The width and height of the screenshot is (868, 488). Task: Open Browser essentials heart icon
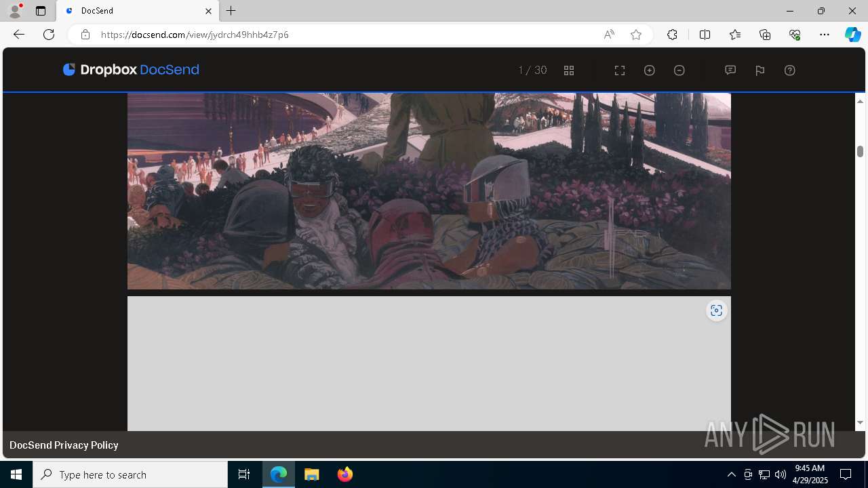click(795, 35)
